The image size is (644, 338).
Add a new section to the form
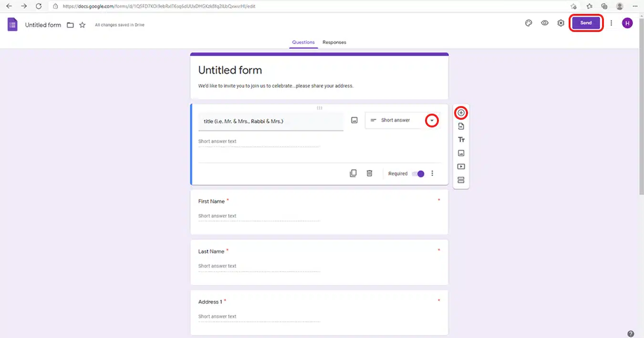point(461,180)
